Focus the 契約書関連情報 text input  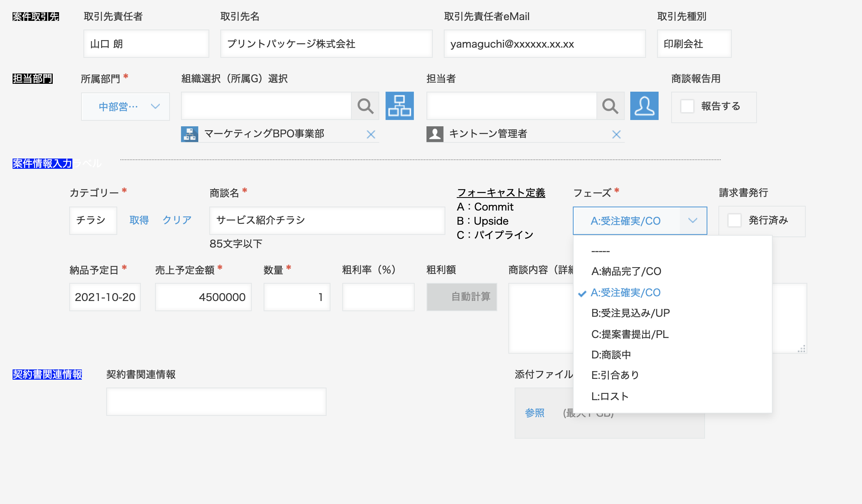(x=216, y=402)
